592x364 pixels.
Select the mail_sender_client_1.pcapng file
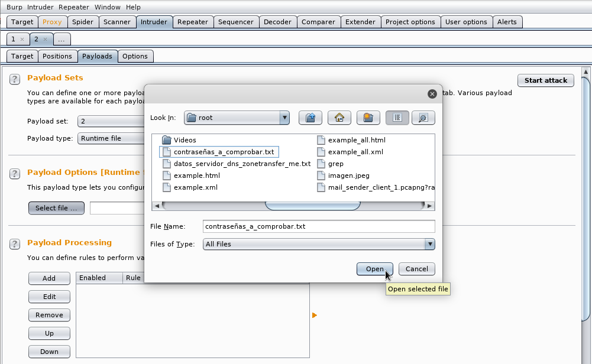[x=376, y=187]
